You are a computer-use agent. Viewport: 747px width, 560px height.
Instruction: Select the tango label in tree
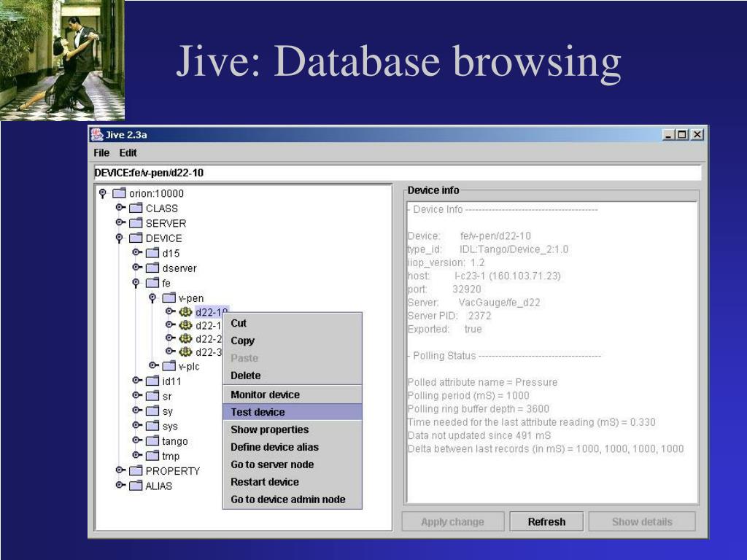coord(175,441)
